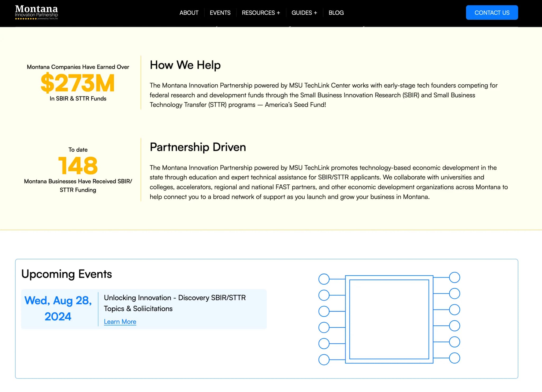542x392 pixels.
Task: Click Learn More for Aug 28 event
Action: 120,321
